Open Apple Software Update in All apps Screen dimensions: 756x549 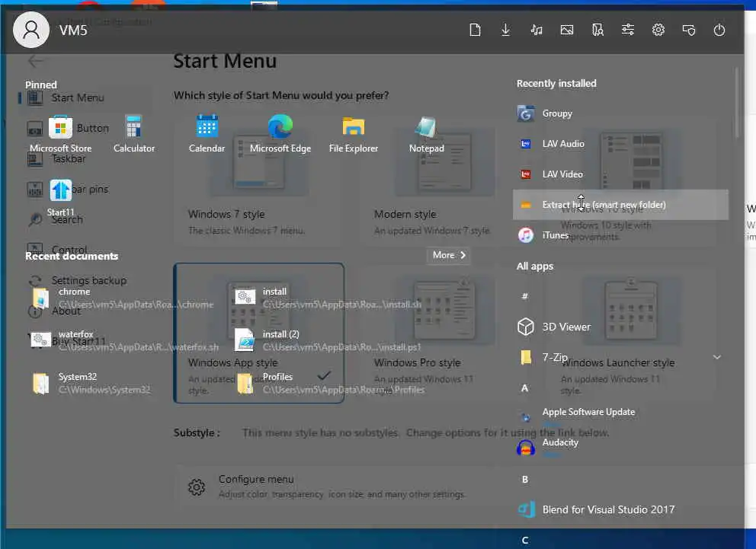click(620, 417)
